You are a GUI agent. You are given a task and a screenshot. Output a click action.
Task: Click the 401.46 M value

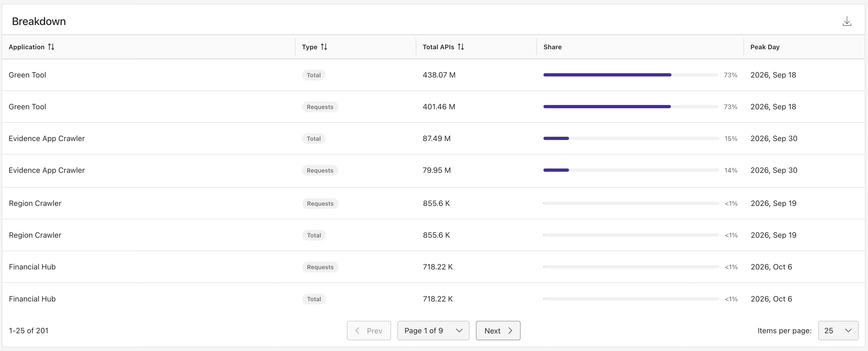pyautogui.click(x=439, y=107)
